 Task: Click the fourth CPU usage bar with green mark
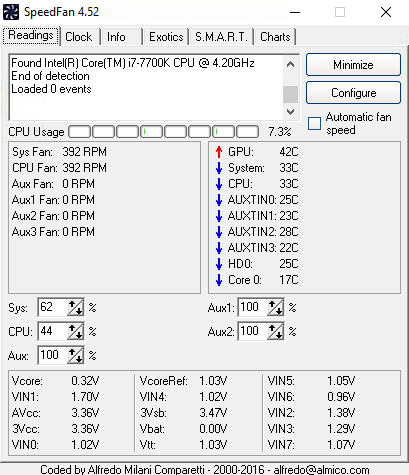[x=151, y=132]
